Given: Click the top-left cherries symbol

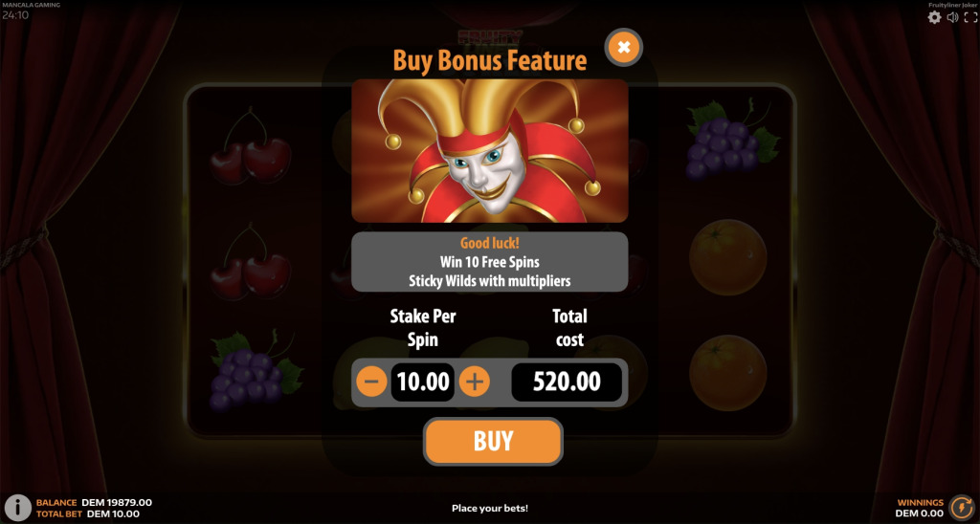Looking at the screenshot, I should point(250,147).
